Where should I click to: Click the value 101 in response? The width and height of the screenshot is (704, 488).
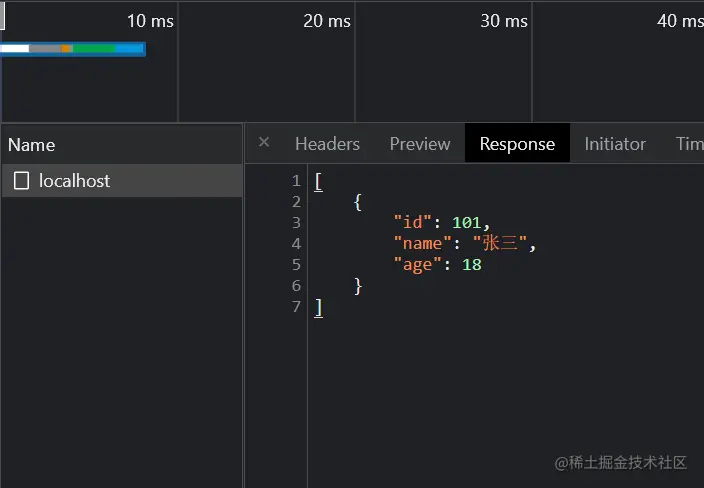point(466,222)
